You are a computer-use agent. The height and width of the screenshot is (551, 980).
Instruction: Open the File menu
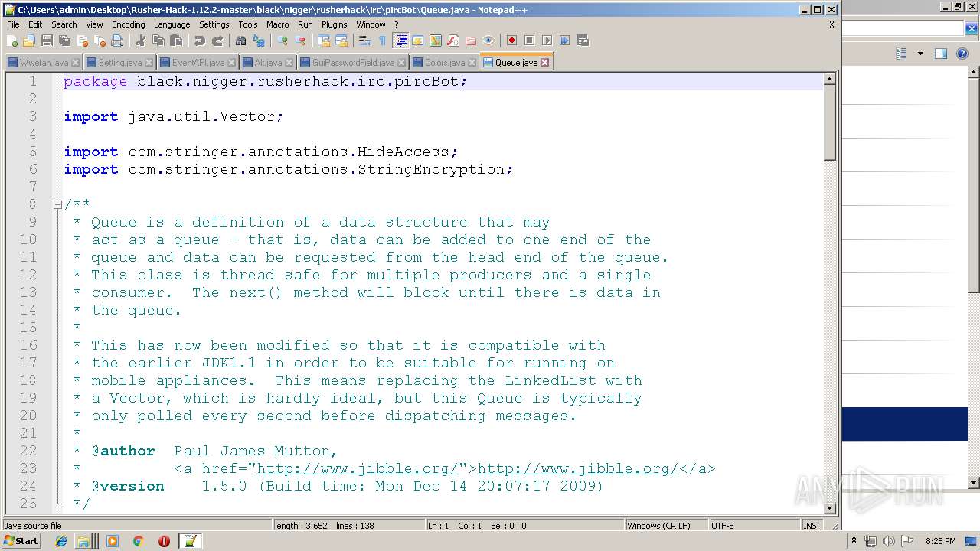tap(13, 24)
